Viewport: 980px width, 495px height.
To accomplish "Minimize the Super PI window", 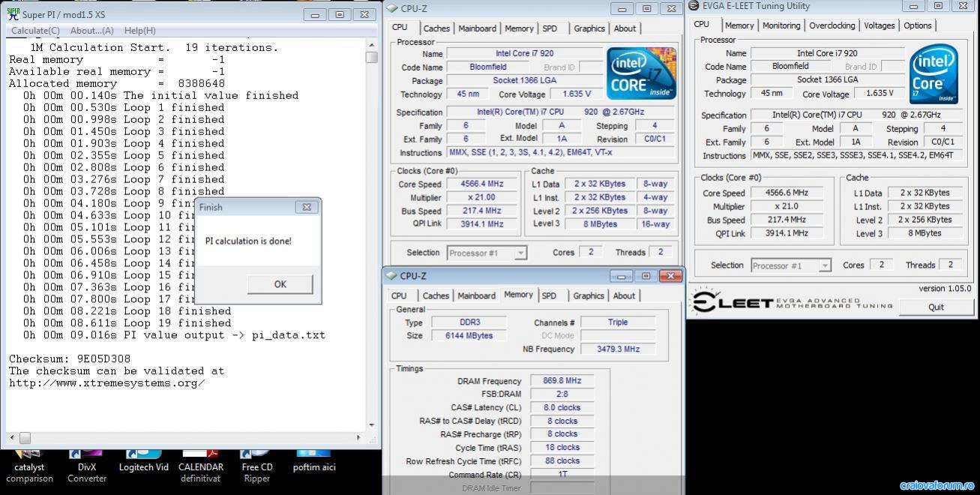I will (316, 14).
